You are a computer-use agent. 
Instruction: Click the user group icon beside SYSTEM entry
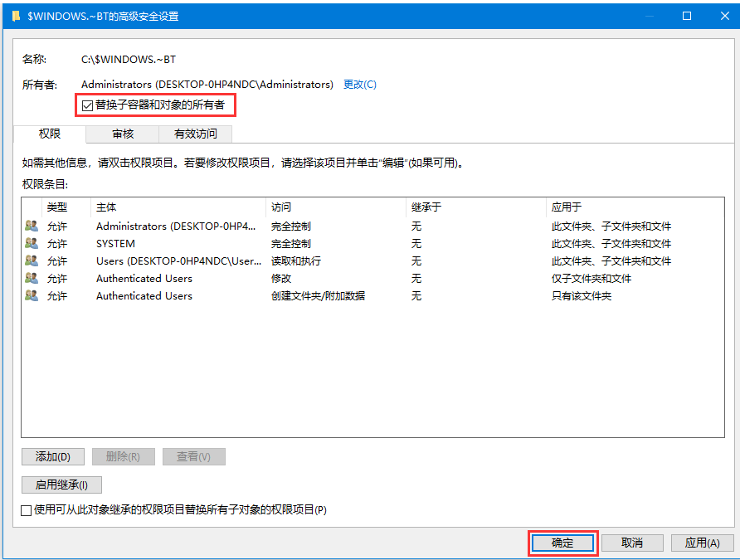pos(32,243)
